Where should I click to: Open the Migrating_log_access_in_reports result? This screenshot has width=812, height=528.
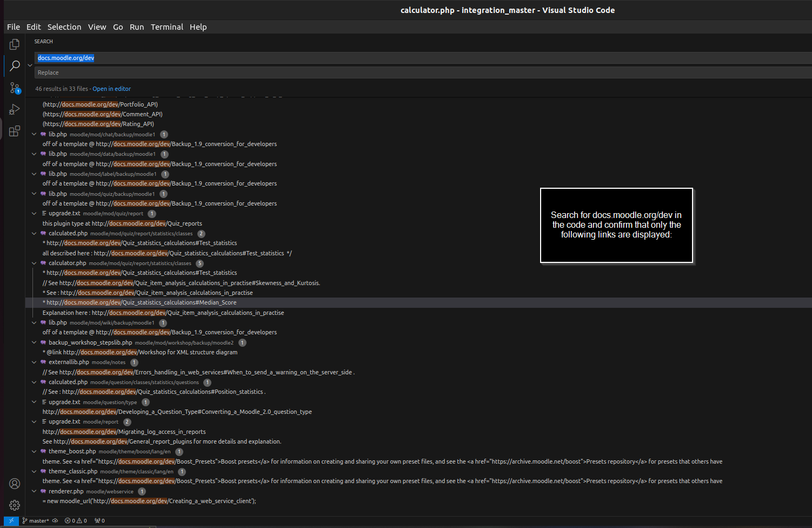click(124, 432)
